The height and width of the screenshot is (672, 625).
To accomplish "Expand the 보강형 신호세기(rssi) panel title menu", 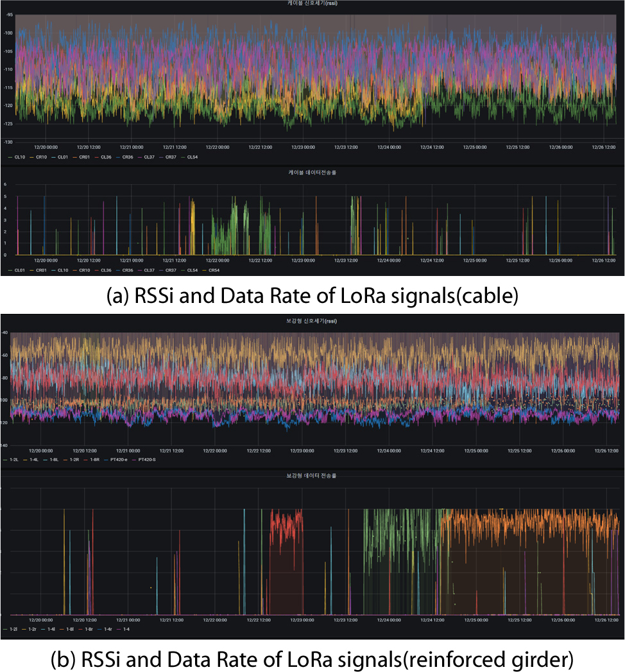I will [x=312, y=320].
